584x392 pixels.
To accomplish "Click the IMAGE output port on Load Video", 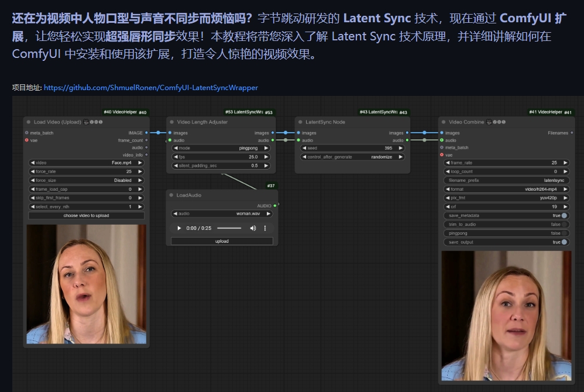I will tap(146, 133).
